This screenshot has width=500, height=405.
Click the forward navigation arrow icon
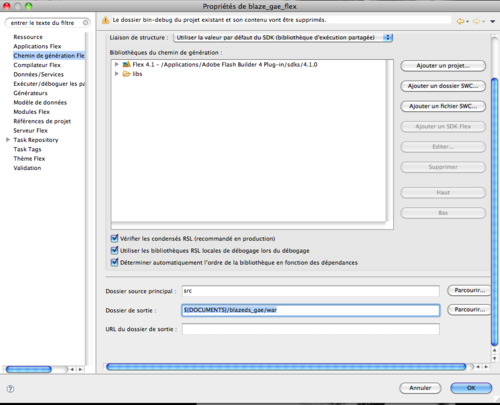[x=477, y=21]
